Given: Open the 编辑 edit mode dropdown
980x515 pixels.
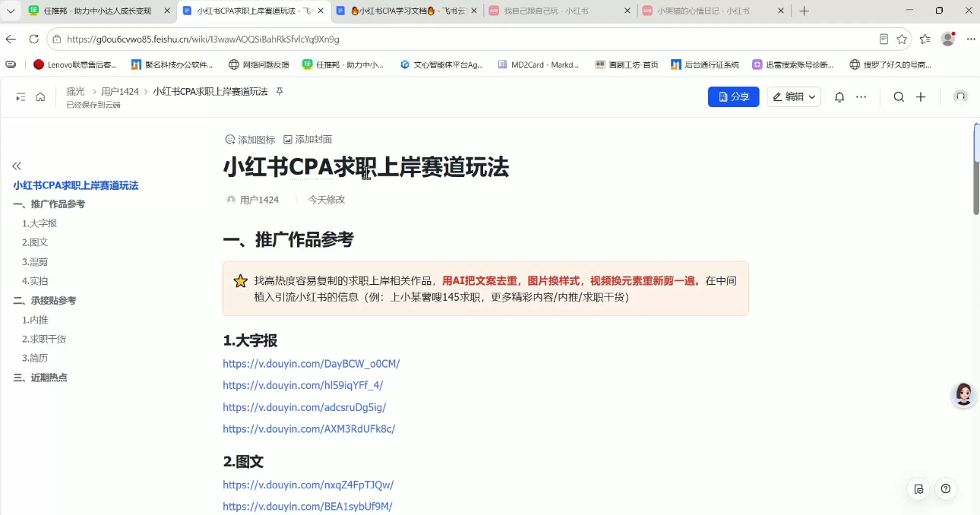Looking at the screenshot, I should pyautogui.click(x=794, y=96).
